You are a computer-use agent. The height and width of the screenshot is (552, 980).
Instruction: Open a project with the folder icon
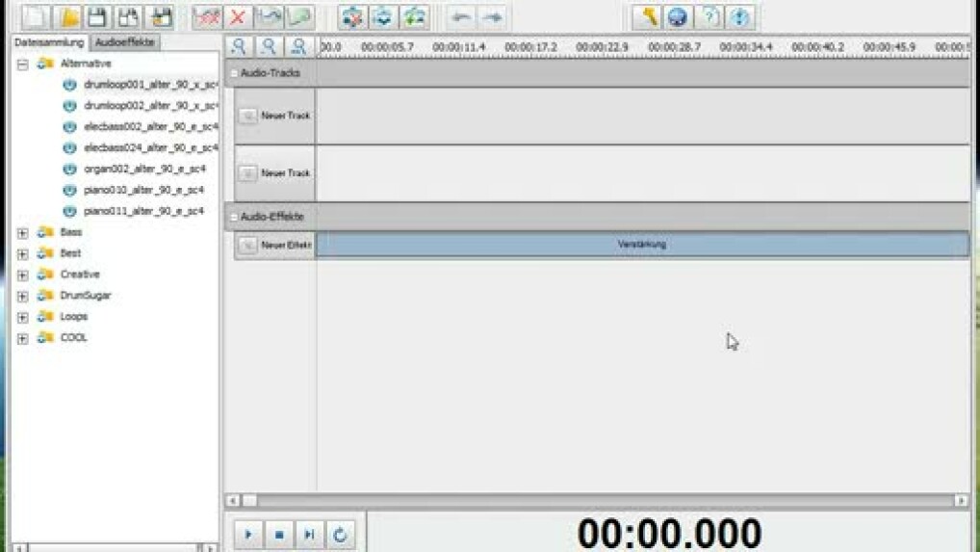(x=66, y=16)
